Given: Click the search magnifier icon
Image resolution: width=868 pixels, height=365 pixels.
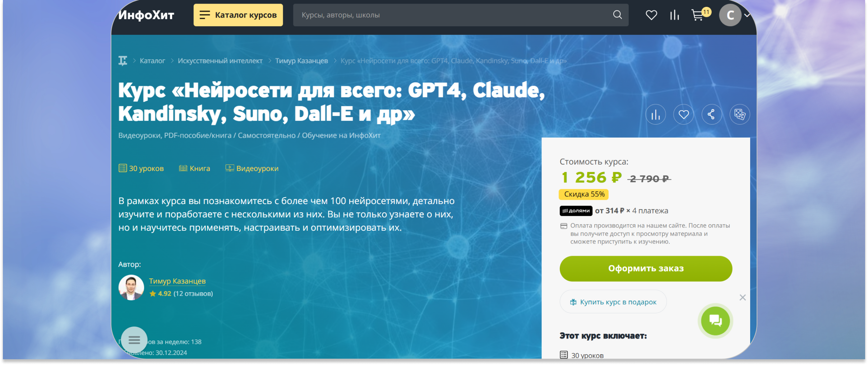Looking at the screenshot, I should [617, 15].
